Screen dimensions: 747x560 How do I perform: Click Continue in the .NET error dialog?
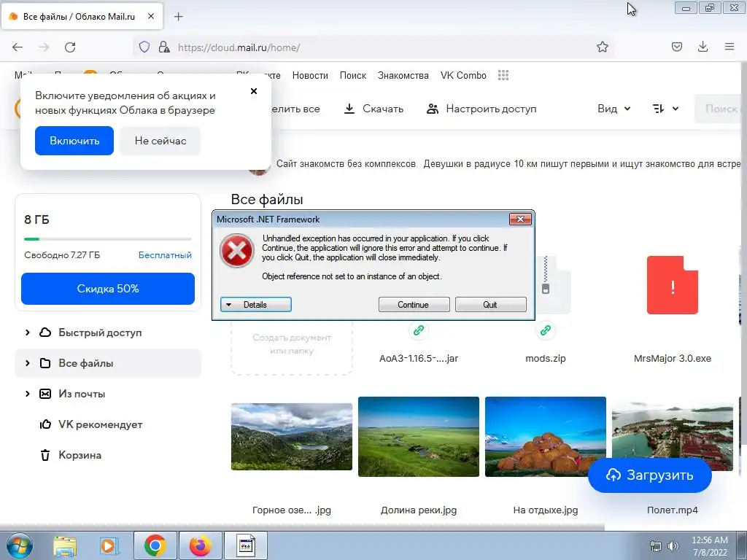click(414, 305)
